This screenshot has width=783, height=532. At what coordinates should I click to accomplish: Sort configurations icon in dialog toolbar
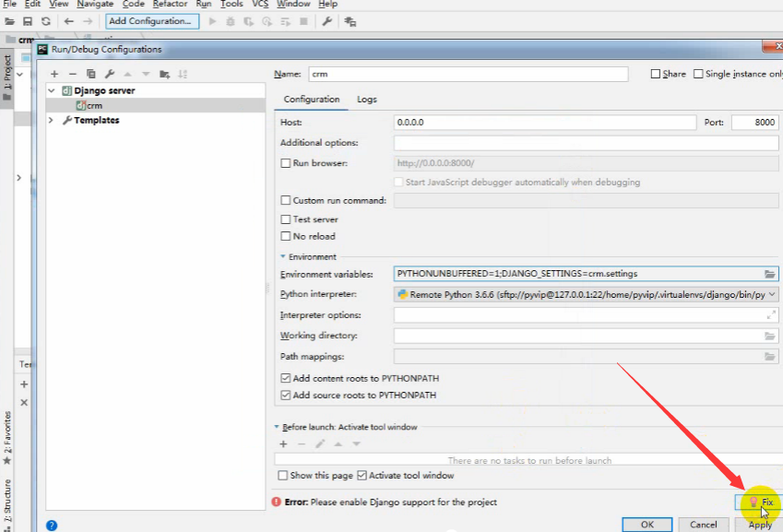(x=183, y=74)
